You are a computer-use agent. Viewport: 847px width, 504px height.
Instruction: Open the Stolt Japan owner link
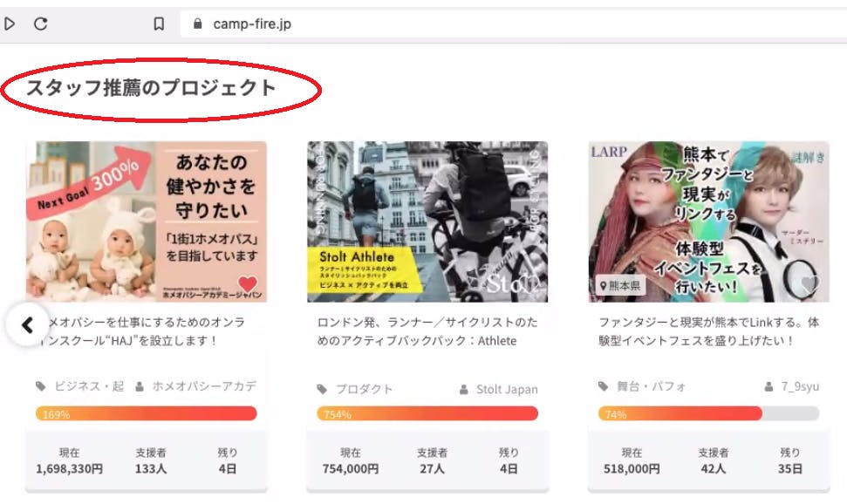click(x=507, y=389)
